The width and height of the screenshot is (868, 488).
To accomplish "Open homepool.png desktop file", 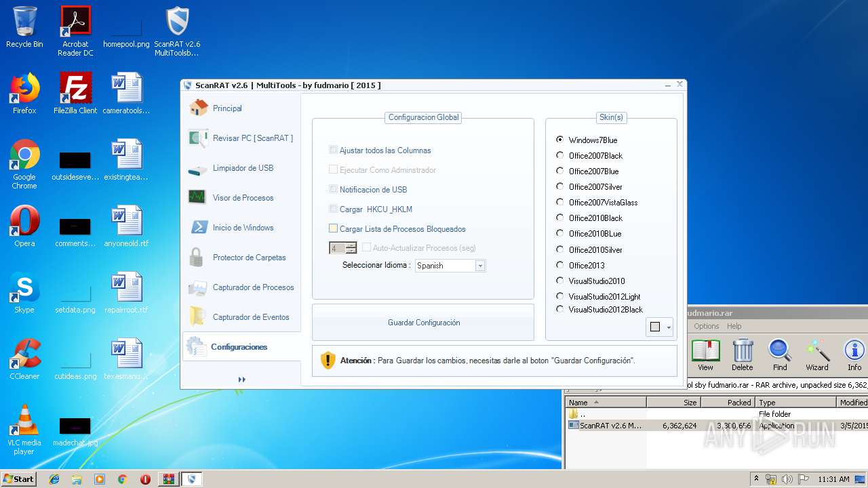I will 126,31.
